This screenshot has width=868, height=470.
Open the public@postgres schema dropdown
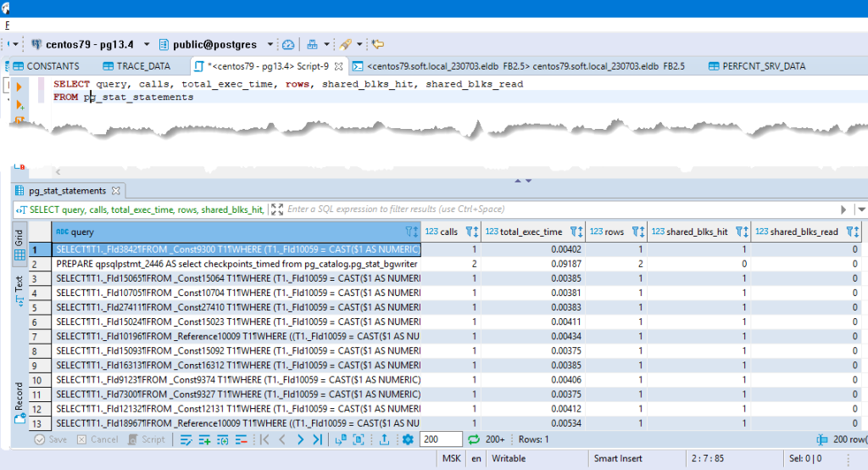[x=270, y=44]
